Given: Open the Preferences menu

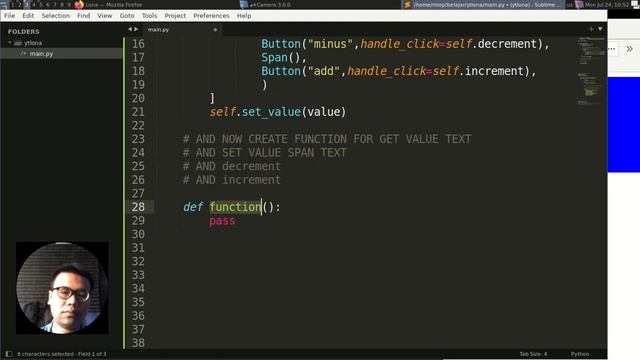Looking at the screenshot, I should tap(211, 16).
